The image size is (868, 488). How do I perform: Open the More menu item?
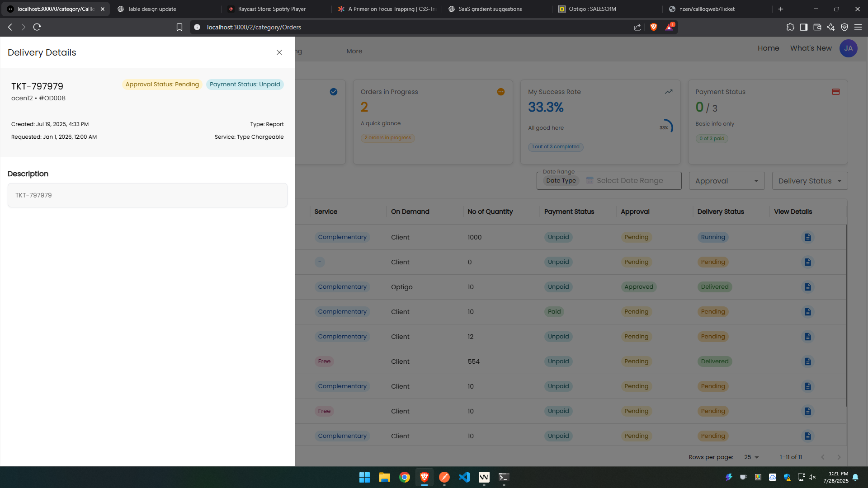(x=354, y=51)
